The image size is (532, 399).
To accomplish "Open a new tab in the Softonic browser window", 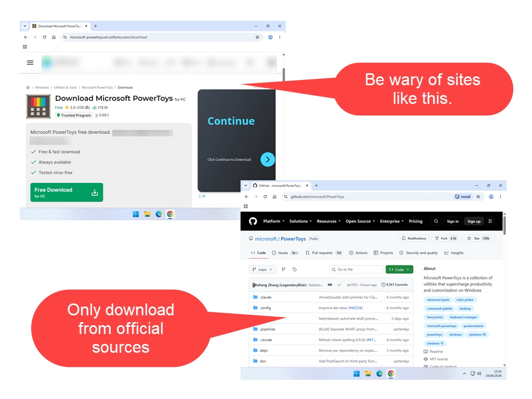I will pyautogui.click(x=96, y=26).
